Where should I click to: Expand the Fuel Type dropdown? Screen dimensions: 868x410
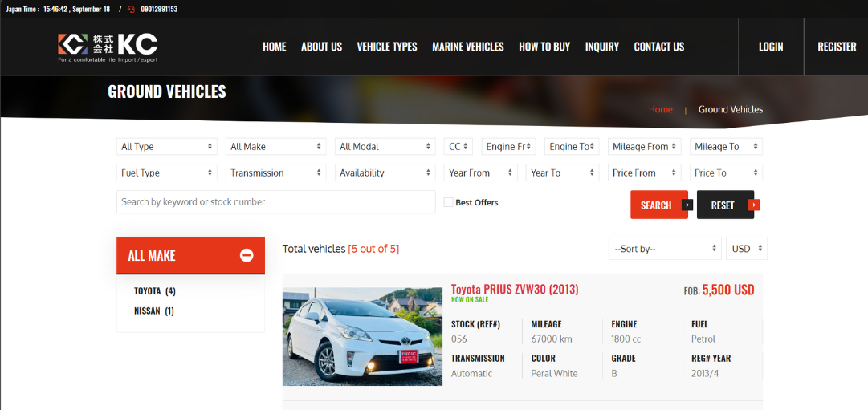(167, 173)
